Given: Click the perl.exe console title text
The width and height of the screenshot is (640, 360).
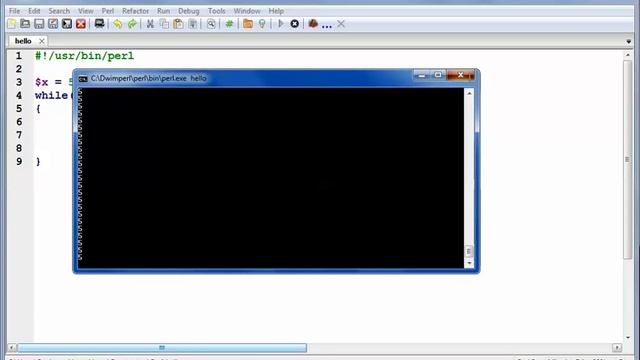Looking at the screenshot, I should [x=149, y=78].
